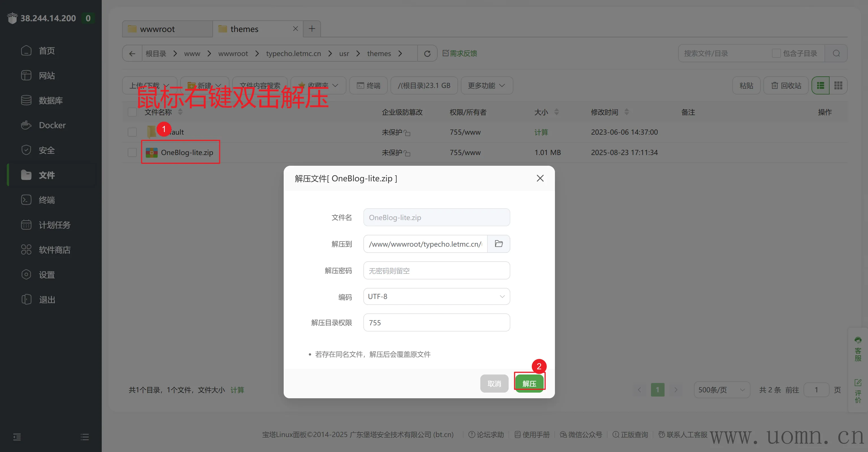Expand the UTF-8 encoding dropdown
The image size is (868, 452).
point(436,296)
